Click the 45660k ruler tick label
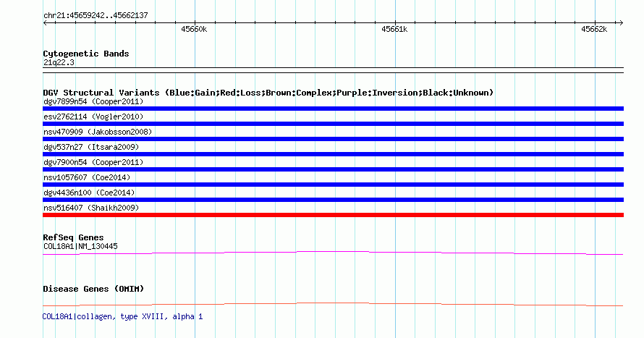Image resolution: width=644 pixels, height=338 pixels. point(194,29)
